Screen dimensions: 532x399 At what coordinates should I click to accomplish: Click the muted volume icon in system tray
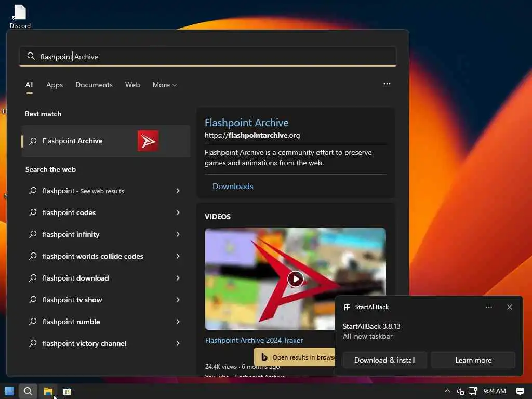click(460, 392)
